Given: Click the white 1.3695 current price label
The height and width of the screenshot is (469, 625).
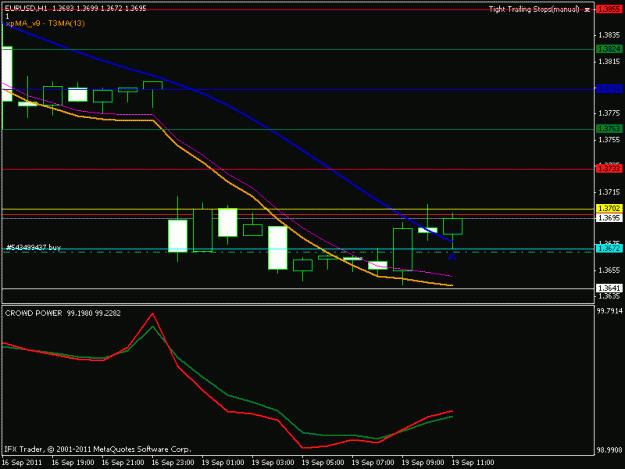Looking at the screenshot, I should coord(609,218).
